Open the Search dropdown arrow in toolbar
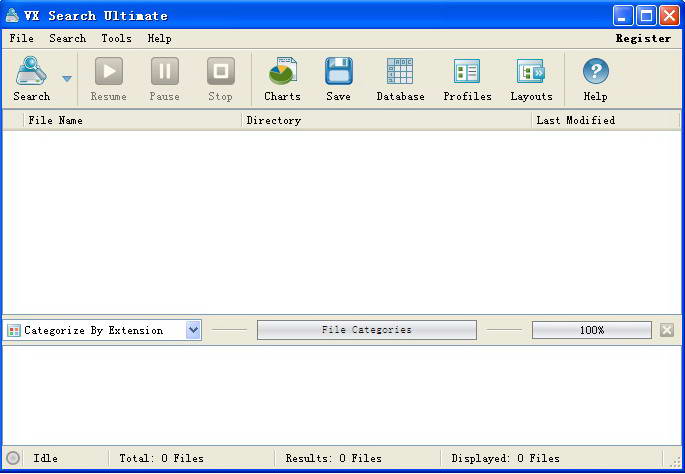The width and height of the screenshot is (685, 474). [67, 79]
